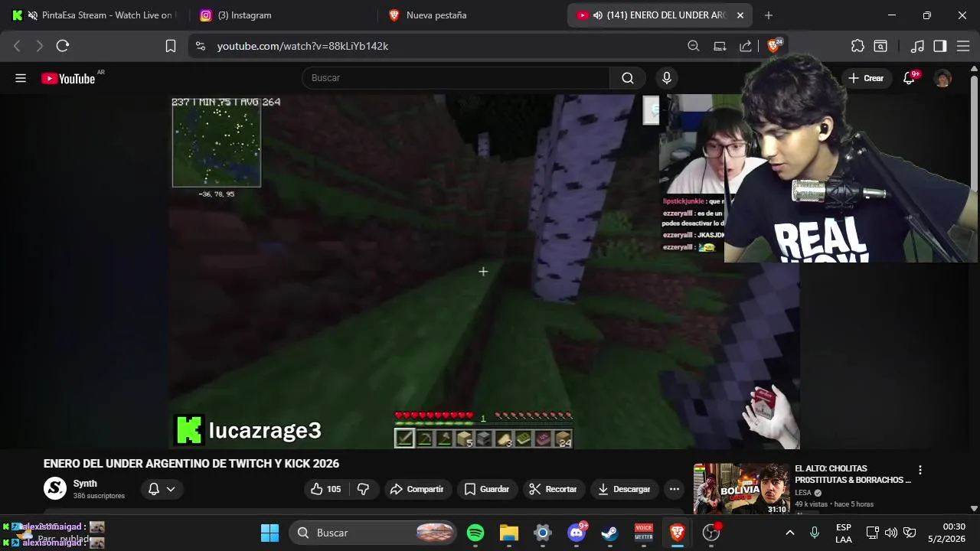
Task: Open the YouTube account avatar menu
Action: [x=942, y=78]
